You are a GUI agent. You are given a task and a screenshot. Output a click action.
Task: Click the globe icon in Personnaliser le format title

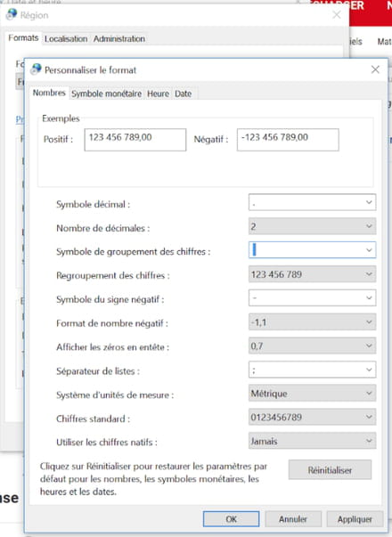(x=36, y=69)
